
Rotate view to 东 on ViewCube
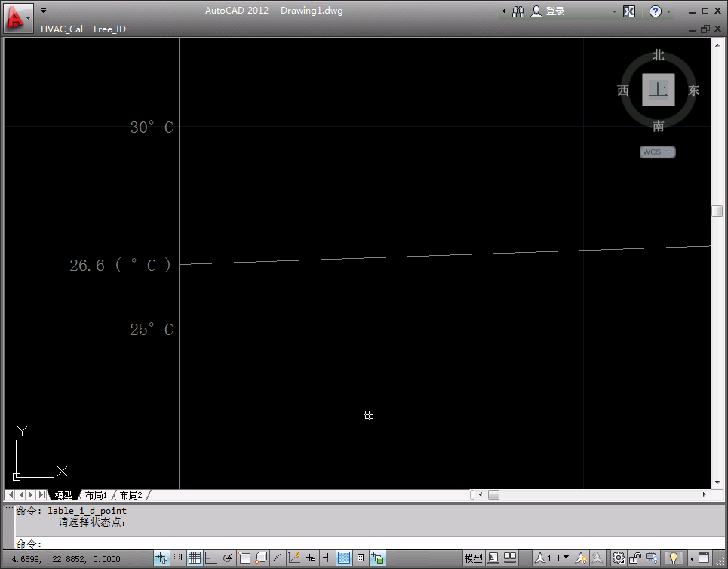pyautogui.click(x=693, y=90)
